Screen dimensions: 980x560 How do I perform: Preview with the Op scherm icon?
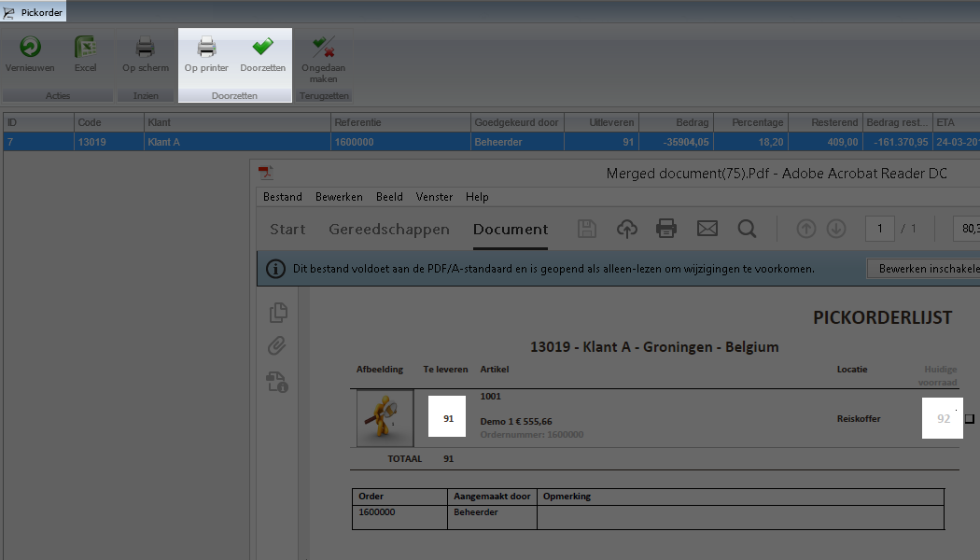pos(146,48)
